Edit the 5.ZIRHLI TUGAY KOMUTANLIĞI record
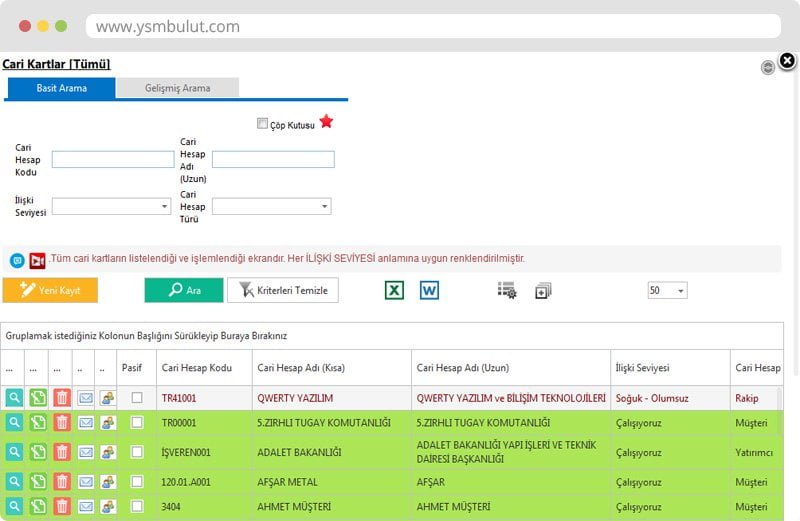 38,423
